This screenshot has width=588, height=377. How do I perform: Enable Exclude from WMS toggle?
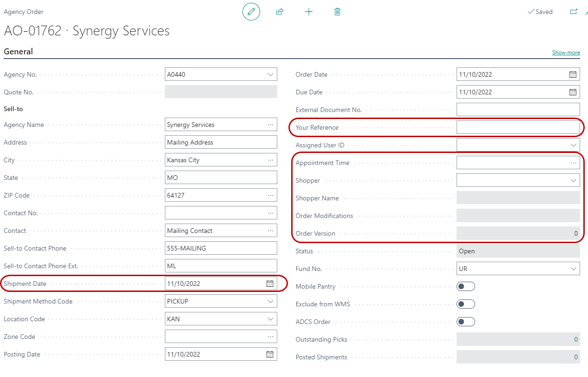[x=466, y=304]
